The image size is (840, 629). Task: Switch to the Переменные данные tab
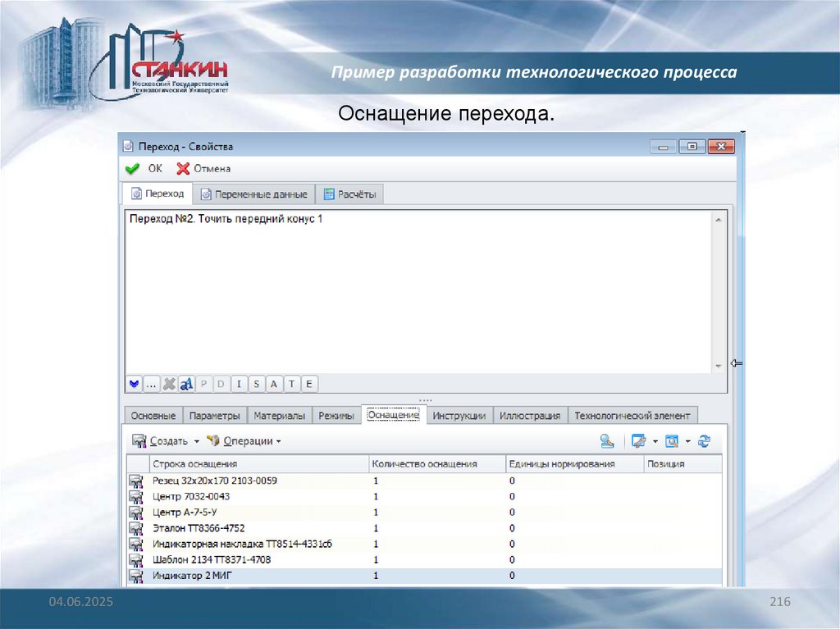coord(254,194)
